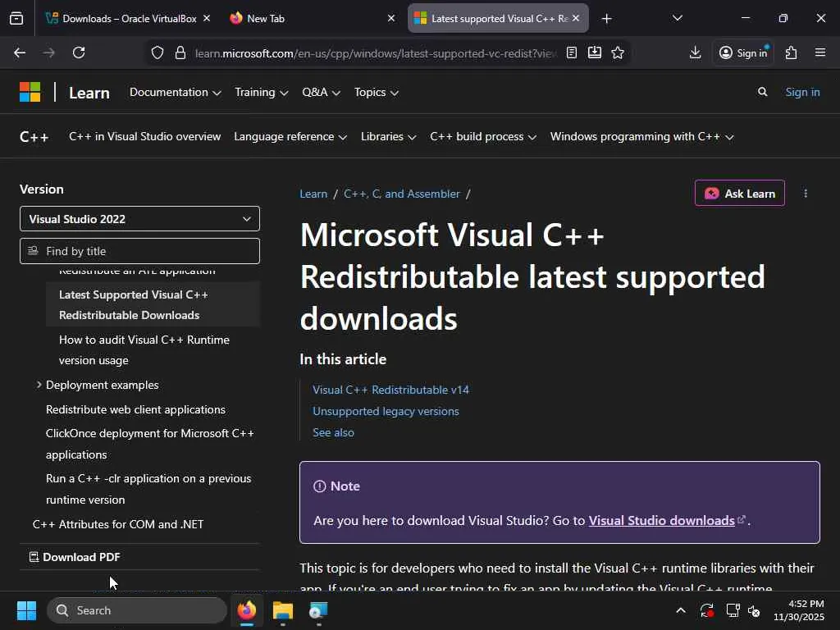The image size is (840, 630).
Task: Save page to Pocket icon
Action: 595,52
